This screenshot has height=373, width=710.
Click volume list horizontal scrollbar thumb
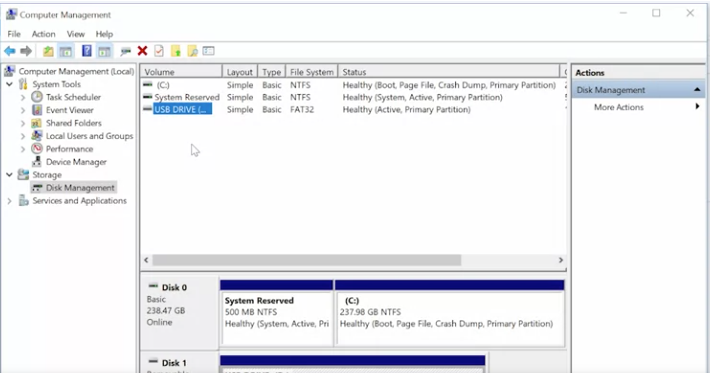point(307,260)
